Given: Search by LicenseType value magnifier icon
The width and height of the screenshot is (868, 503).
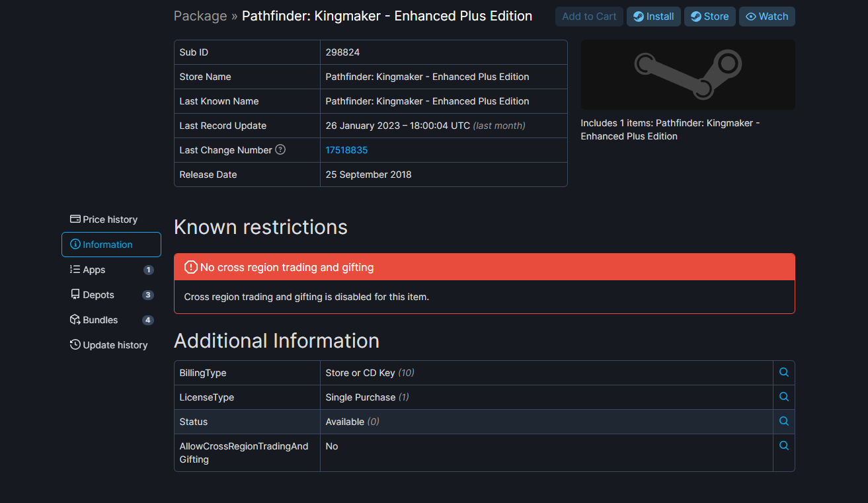Looking at the screenshot, I should [784, 397].
